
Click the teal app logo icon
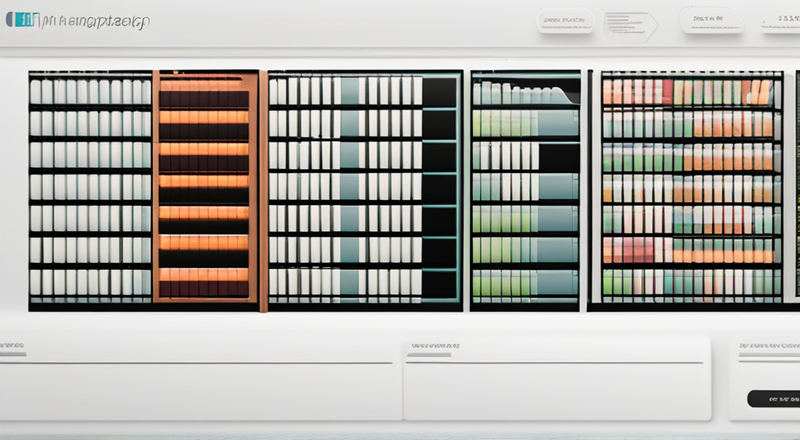22,20
